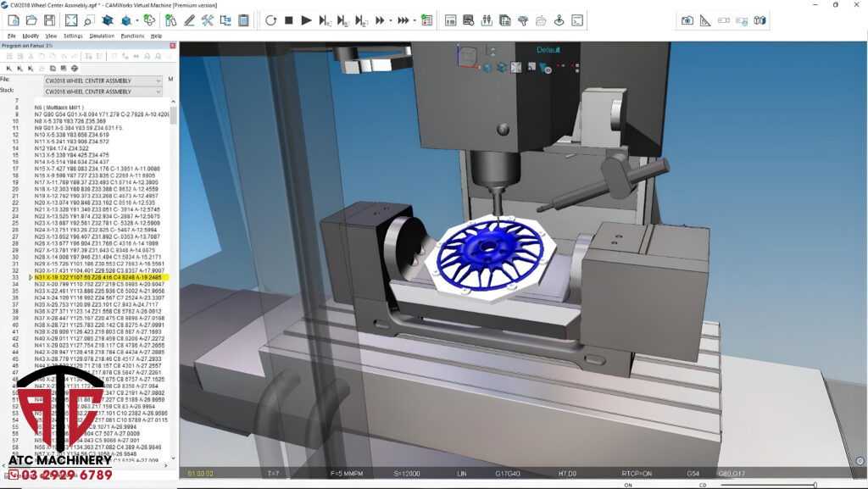Open the console terminal icon in toolbar
Screen dimensions: 868x489
[x=576, y=19]
